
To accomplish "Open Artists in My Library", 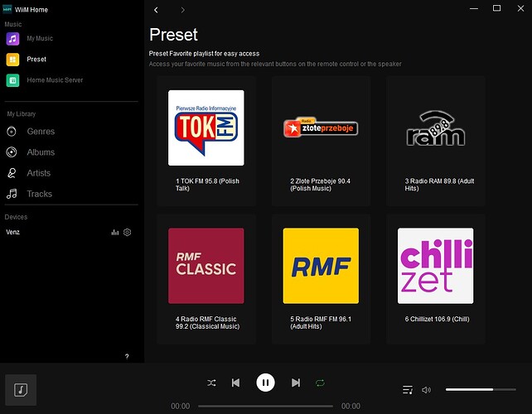I will 39,173.
